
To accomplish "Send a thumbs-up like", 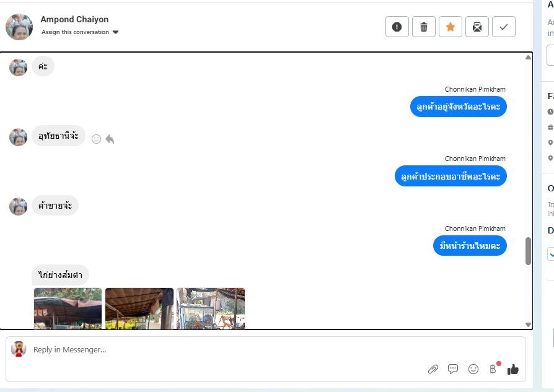I will [x=512, y=369].
